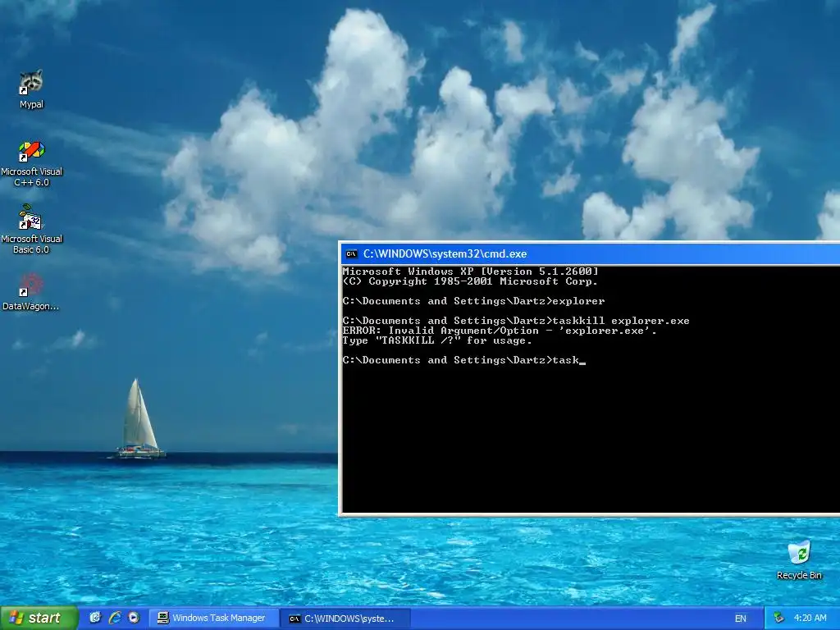The height and width of the screenshot is (630, 840).
Task: Select the DataWagon desktop shortcut
Action: tap(31, 292)
